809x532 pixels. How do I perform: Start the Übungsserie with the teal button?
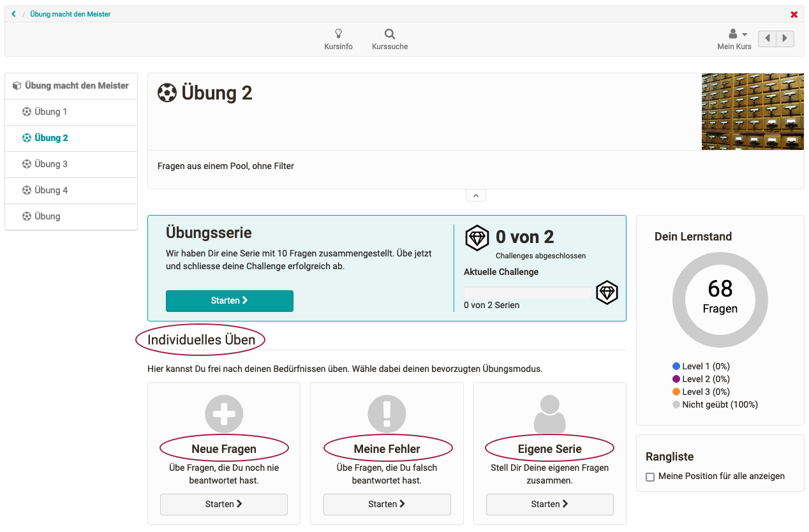(230, 301)
